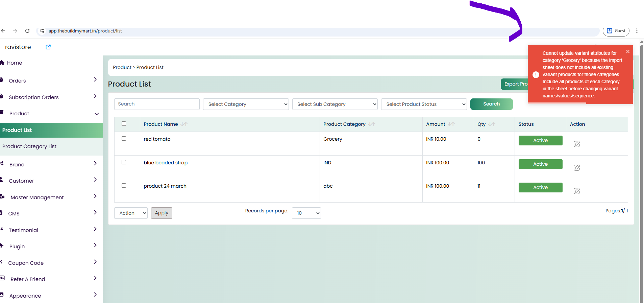Sort by Qty arrows
This screenshot has width=644, height=303.
click(x=492, y=124)
